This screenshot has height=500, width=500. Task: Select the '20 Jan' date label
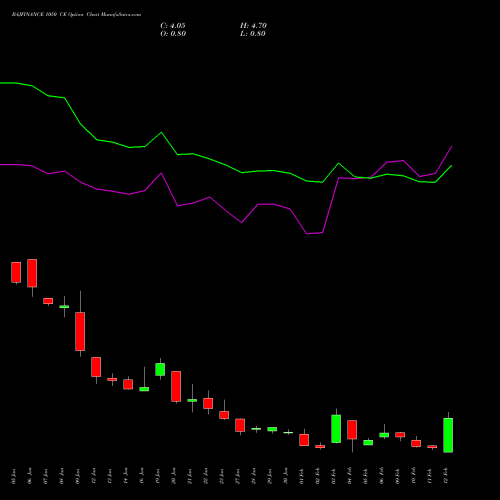(174, 476)
